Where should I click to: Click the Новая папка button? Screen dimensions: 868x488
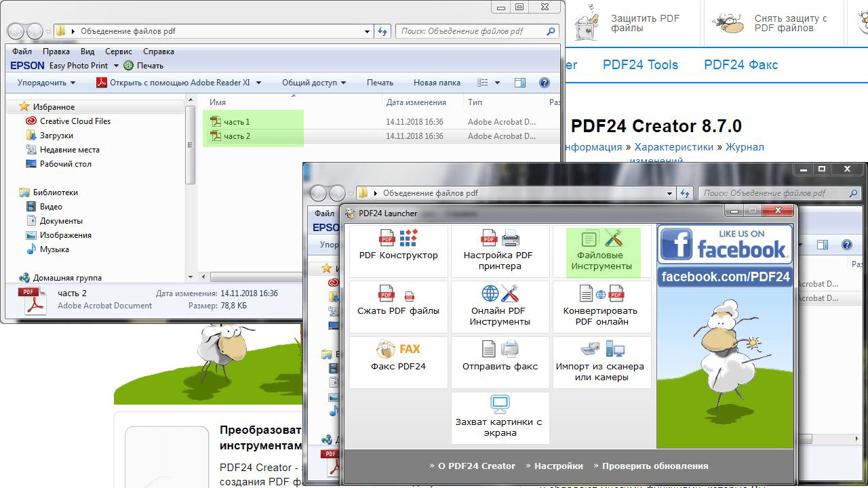click(x=437, y=83)
